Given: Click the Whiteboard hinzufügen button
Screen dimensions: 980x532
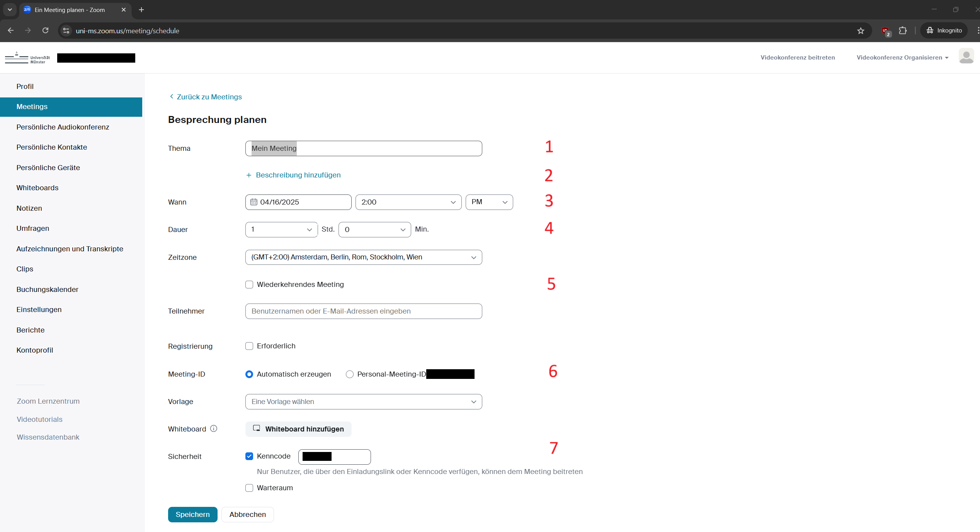Looking at the screenshot, I should tap(298, 429).
